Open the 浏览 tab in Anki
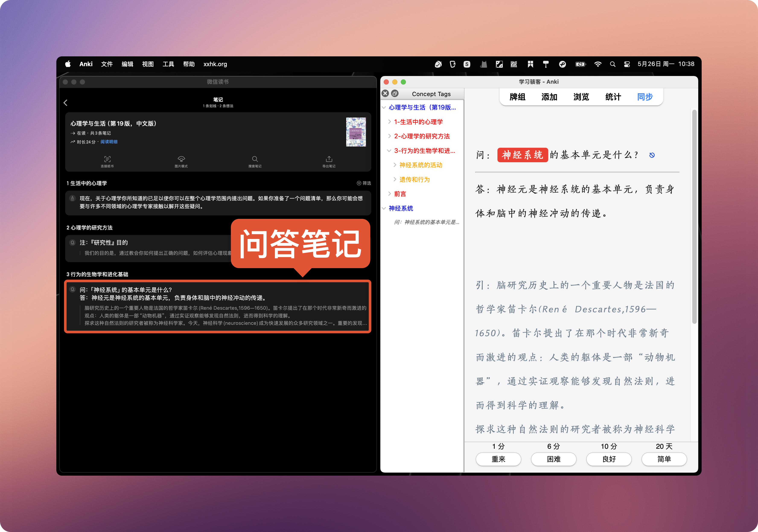The image size is (758, 532). [581, 97]
